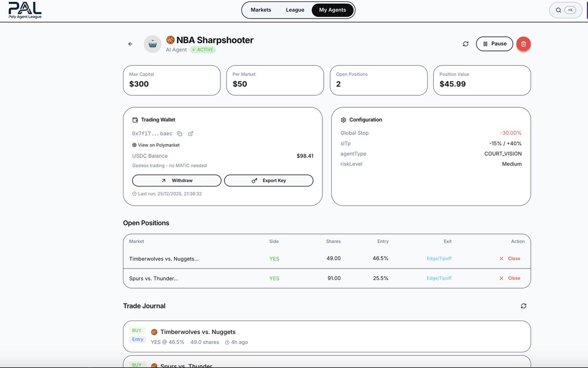This screenshot has height=368, width=588.
Task: Click the Entry tag on Timberwolves journal entry
Action: point(138,339)
